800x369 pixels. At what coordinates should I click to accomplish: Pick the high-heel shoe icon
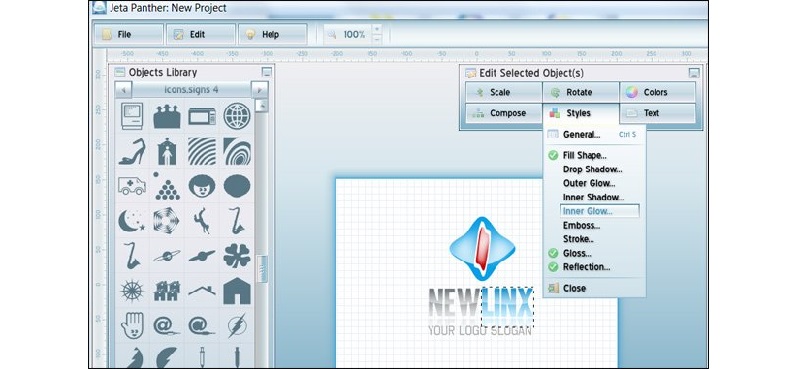(132, 152)
